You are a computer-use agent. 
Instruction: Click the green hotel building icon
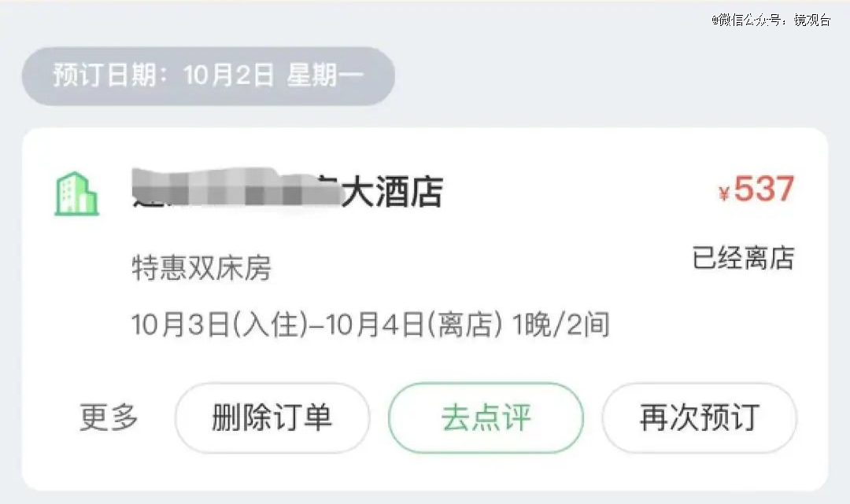(76, 193)
